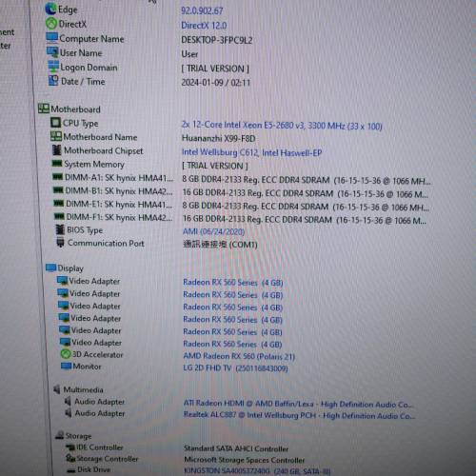Open the ATI Radeon HDMI audio adapter link
The width and height of the screenshot is (476, 476).
[298, 404]
